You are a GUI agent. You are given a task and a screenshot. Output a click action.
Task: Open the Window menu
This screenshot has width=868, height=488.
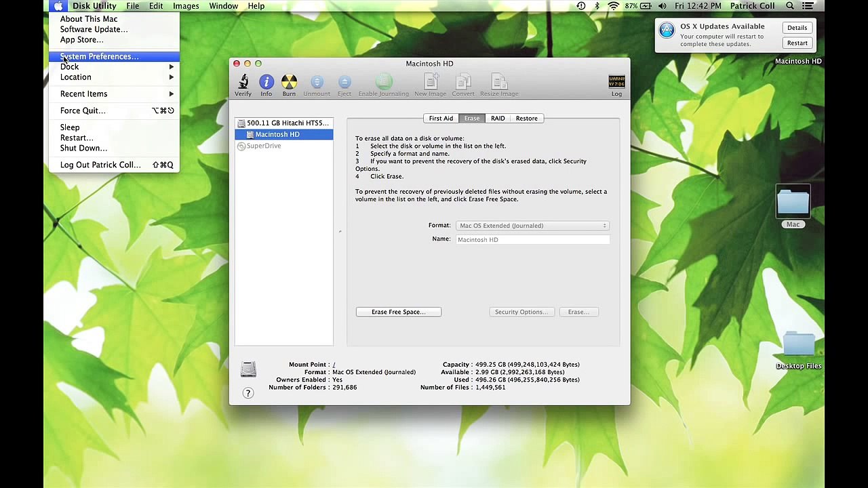(x=224, y=6)
